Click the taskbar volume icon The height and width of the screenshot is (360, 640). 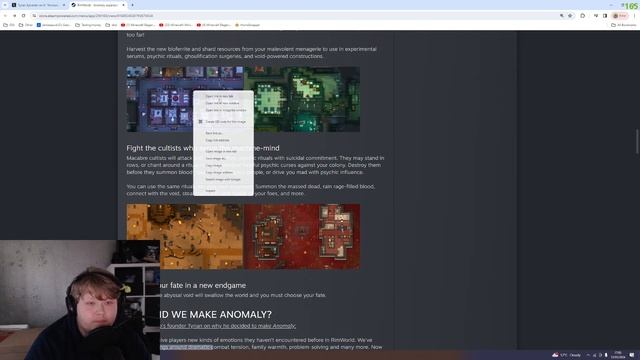[600, 355]
